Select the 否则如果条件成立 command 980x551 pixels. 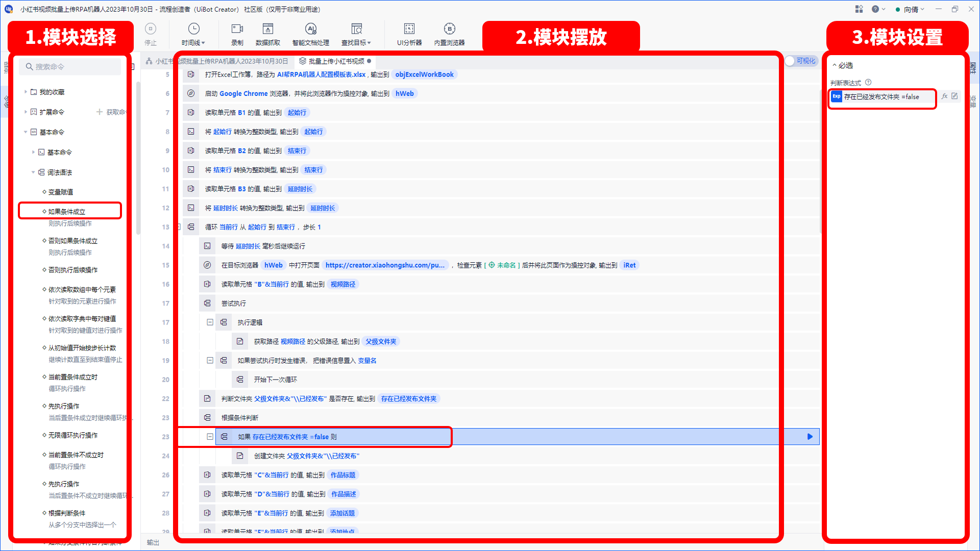pyautogui.click(x=73, y=241)
